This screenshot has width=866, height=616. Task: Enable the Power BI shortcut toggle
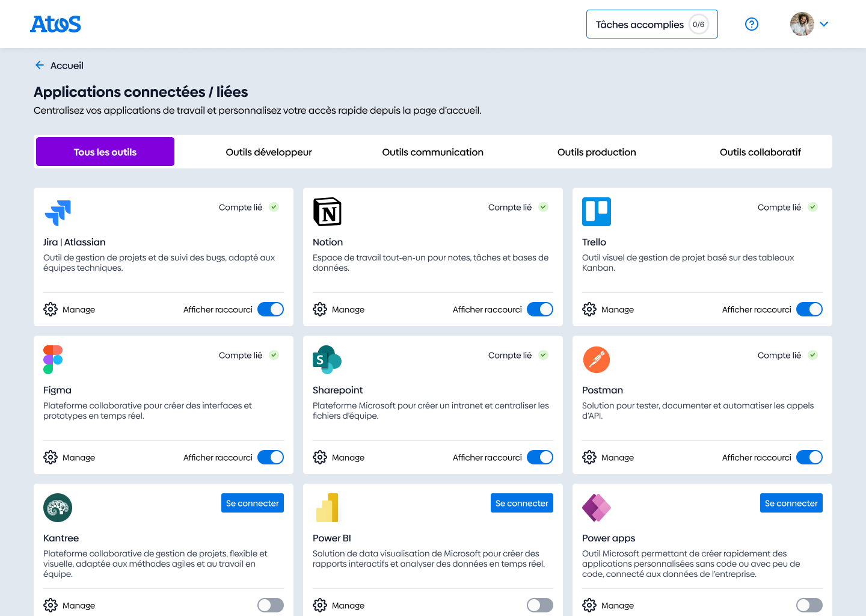click(x=540, y=605)
